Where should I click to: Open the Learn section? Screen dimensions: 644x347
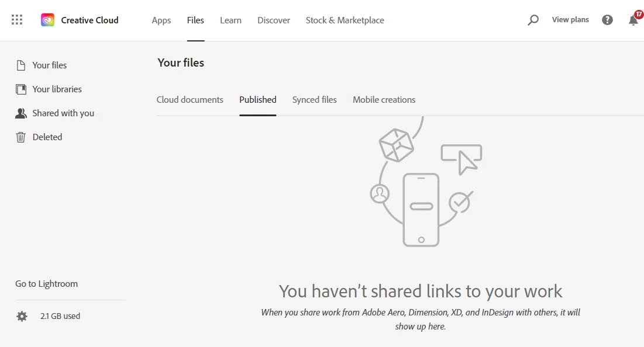pyautogui.click(x=230, y=20)
